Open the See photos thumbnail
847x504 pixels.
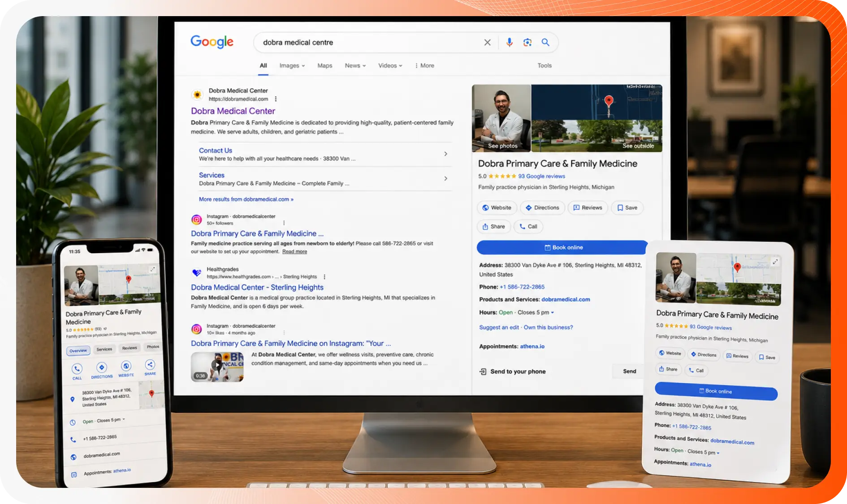(501, 118)
